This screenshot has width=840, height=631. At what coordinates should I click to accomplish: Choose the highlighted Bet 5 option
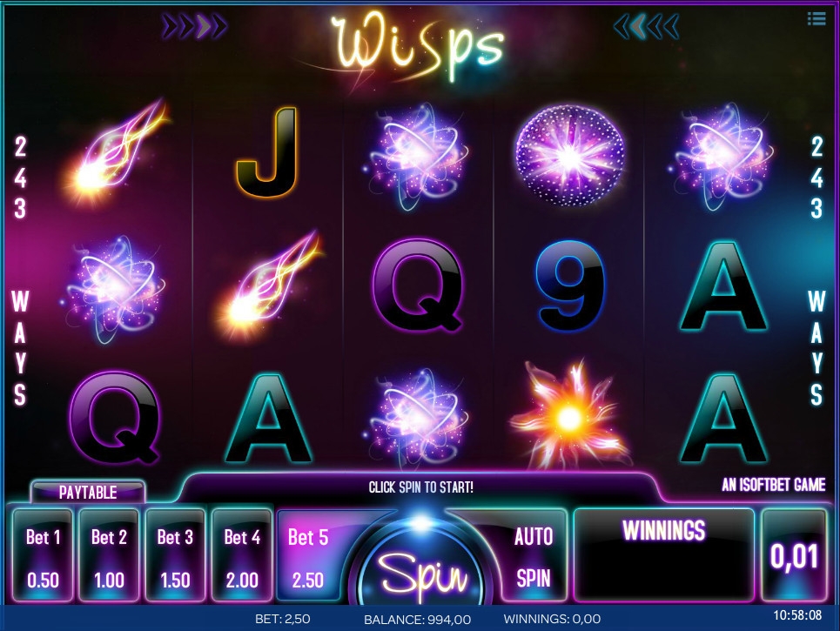coord(308,556)
